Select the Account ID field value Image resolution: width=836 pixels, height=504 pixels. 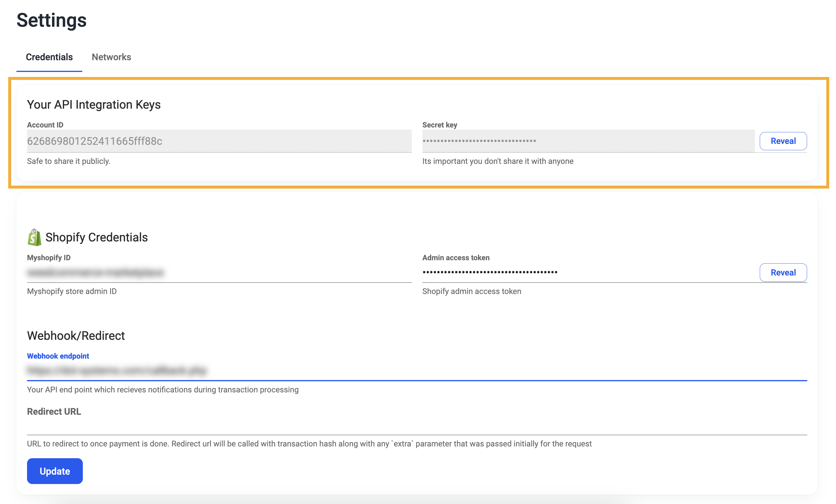point(219,141)
